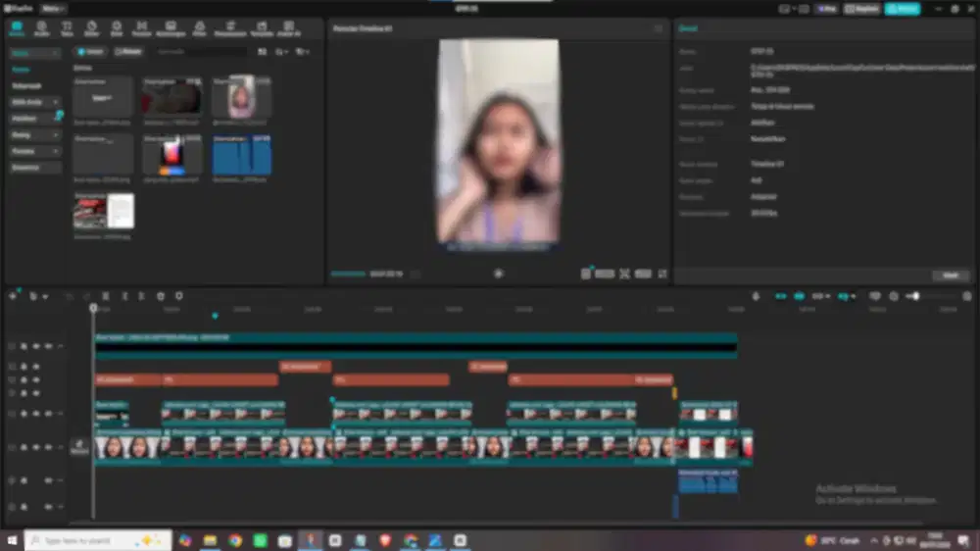The width and height of the screenshot is (980, 551).
Task: Open the Transitions tab
Action: pos(142,28)
